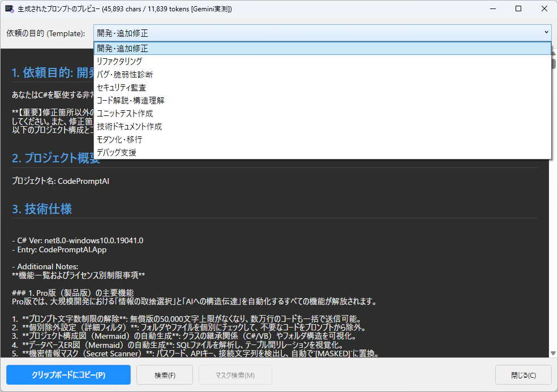Maximize the preview window

[518, 8]
